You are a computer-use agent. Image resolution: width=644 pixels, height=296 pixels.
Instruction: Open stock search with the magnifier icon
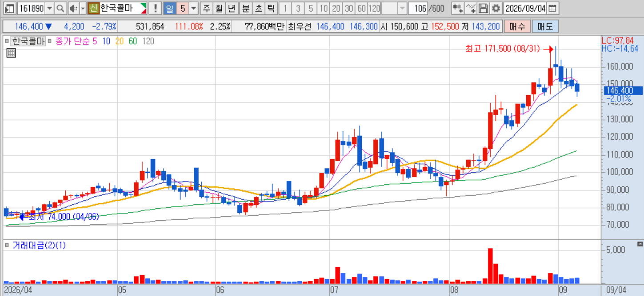coord(60,8)
